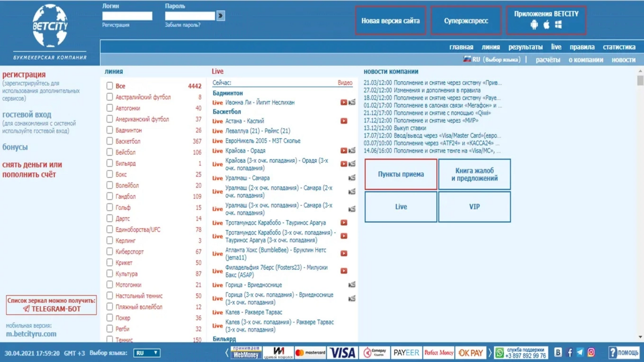Open m.betcityru.com mobile version link

point(31,334)
